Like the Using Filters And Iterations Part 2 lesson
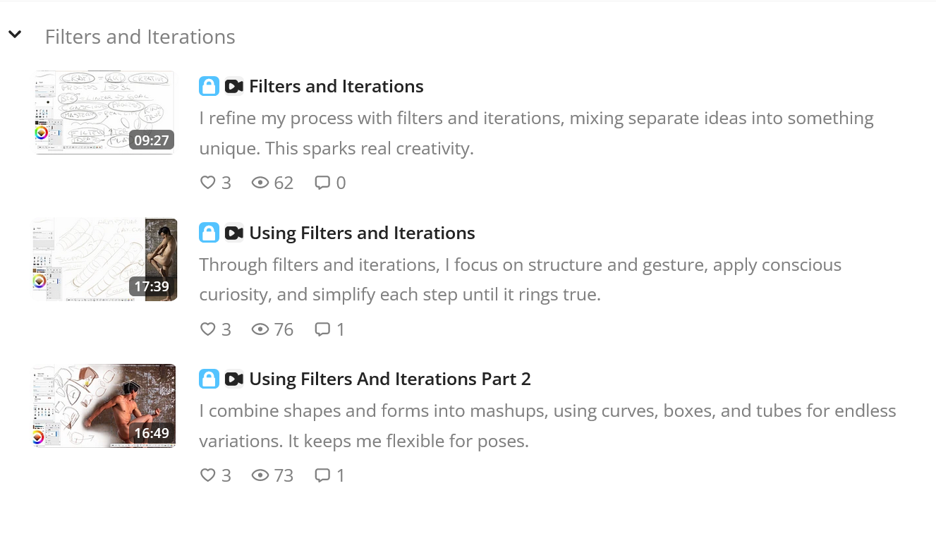Image resolution: width=936 pixels, height=560 pixels. point(207,475)
